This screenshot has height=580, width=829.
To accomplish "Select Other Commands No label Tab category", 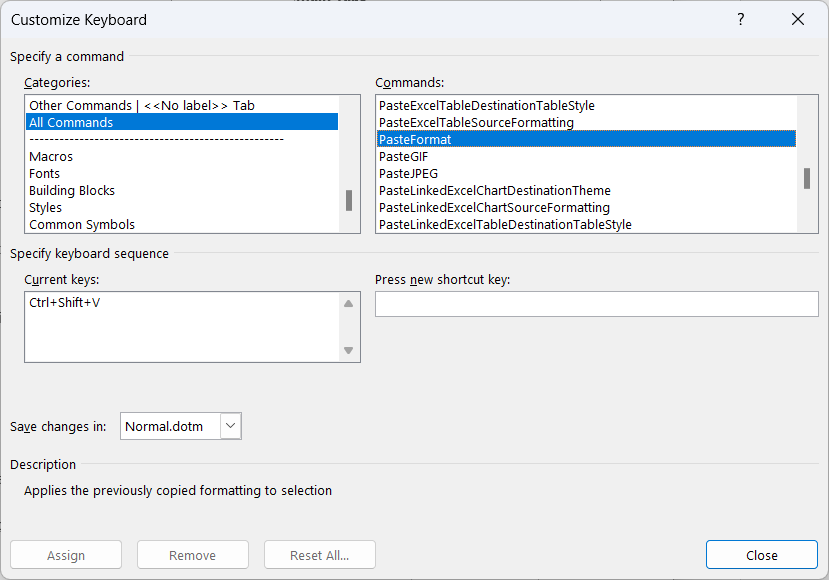I will pyautogui.click(x=142, y=106).
